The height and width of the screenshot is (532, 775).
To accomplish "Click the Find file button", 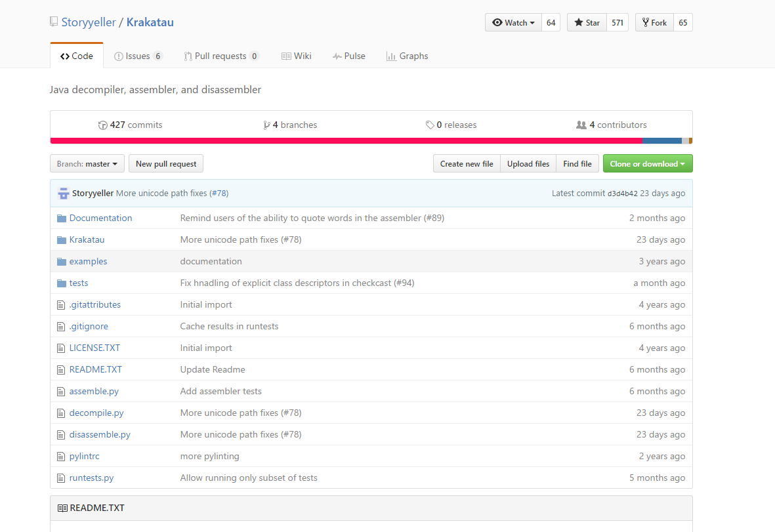I will pos(577,163).
